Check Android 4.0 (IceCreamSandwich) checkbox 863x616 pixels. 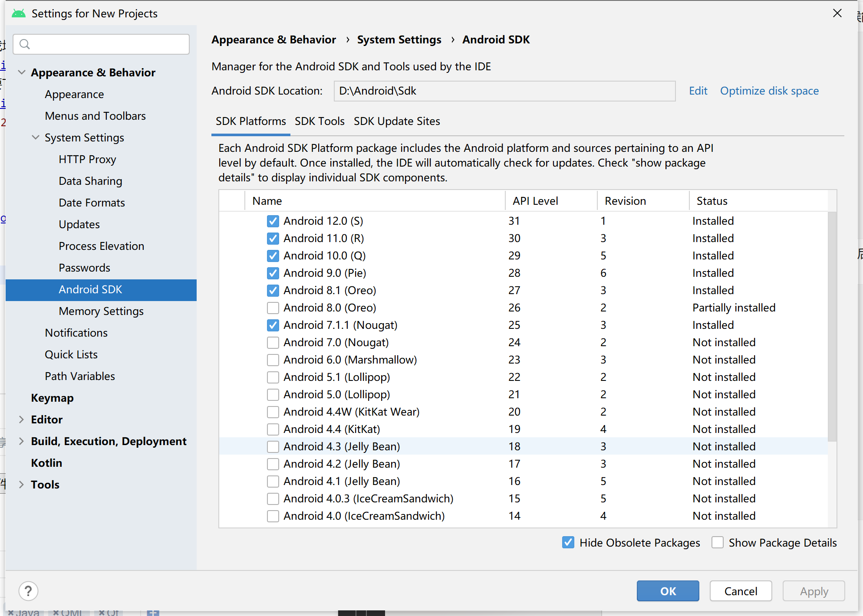(273, 516)
